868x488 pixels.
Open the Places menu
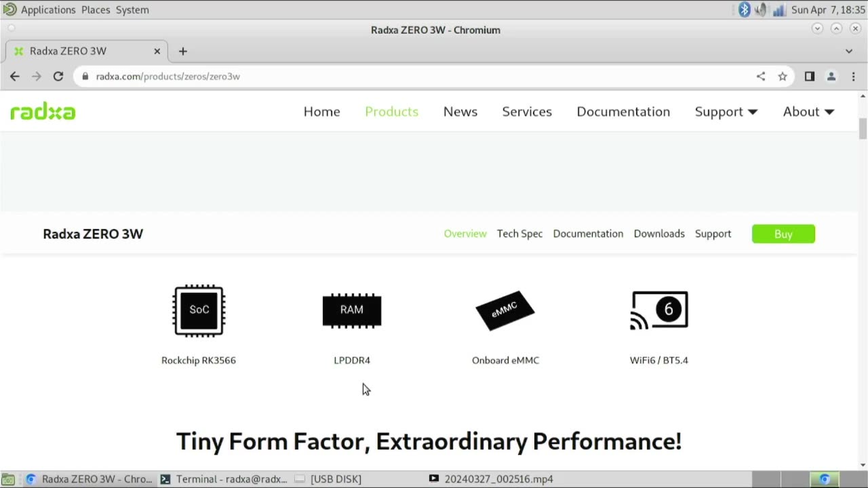click(96, 9)
